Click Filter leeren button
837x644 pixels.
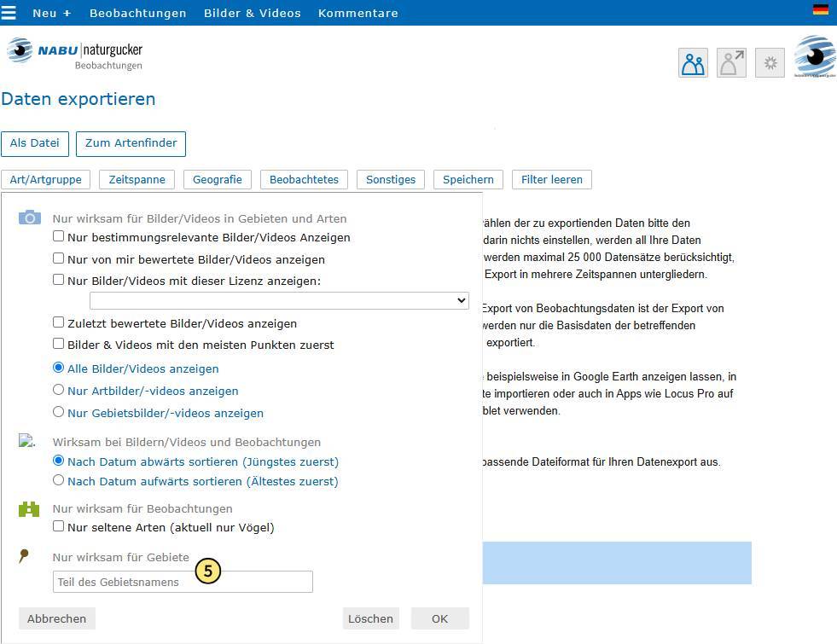552,179
